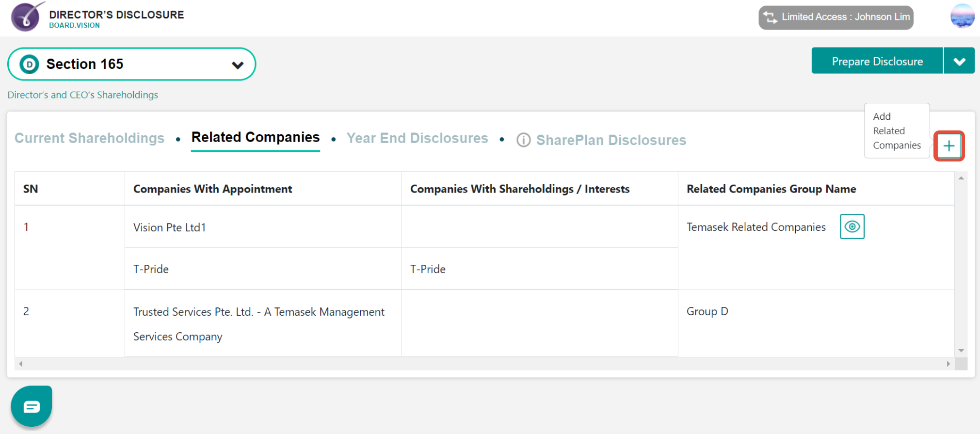This screenshot has width=980, height=434.
Task: Open the profile avatar menu
Action: [x=962, y=16]
